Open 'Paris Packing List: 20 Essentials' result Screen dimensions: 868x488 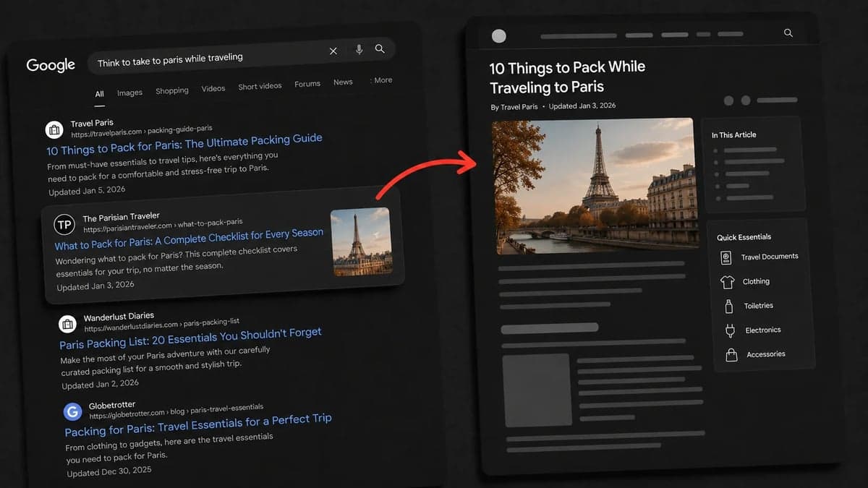point(190,338)
